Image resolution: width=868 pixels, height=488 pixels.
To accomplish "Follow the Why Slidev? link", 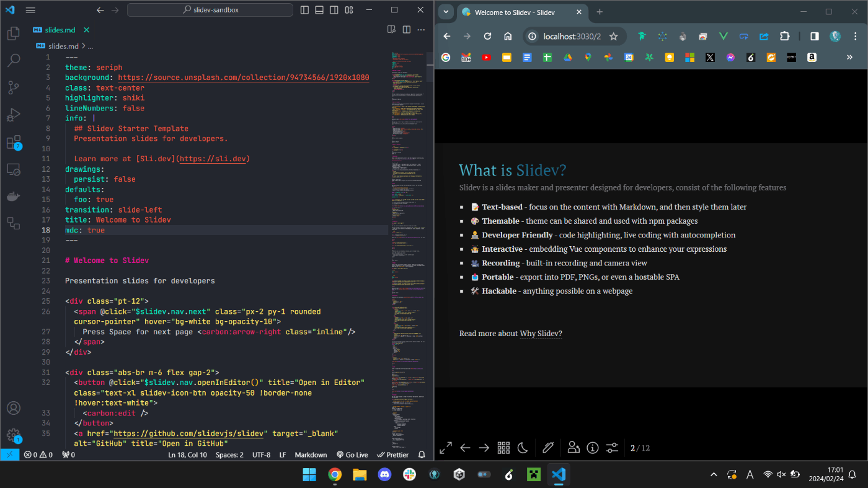I will click(x=541, y=334).
